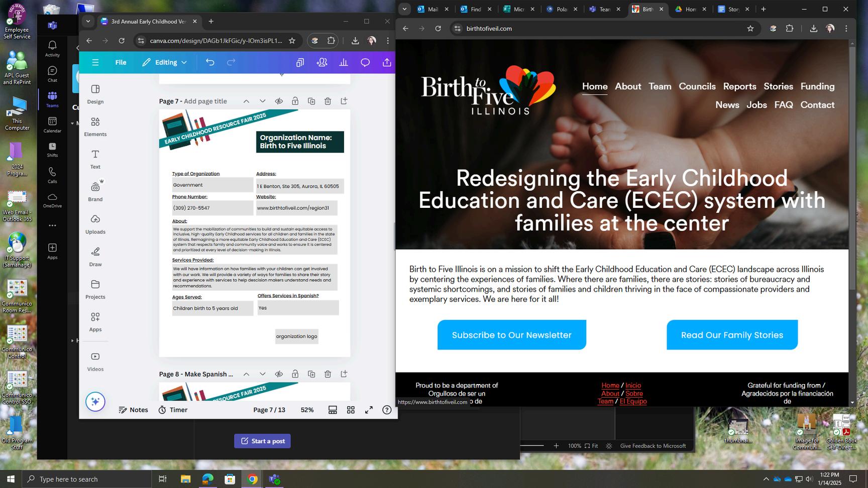
Task: Click the Canva share upload icon
Action: click(x=387, y=62)
